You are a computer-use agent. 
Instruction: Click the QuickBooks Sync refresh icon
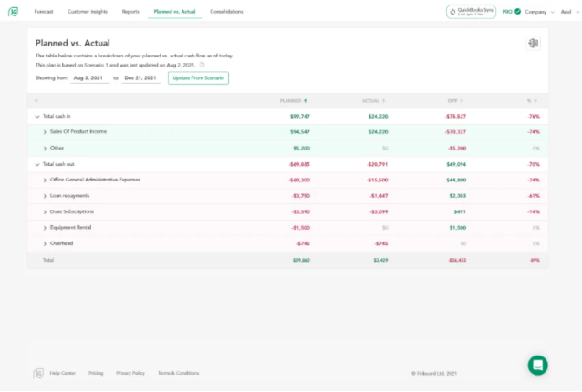coord(452,12)
